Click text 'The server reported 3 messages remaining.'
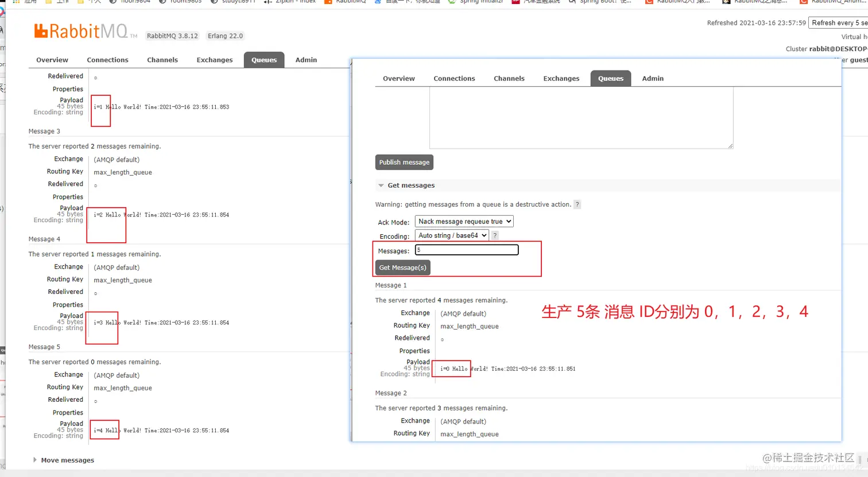The image size is (868, 477). click(x=441, y=408)
